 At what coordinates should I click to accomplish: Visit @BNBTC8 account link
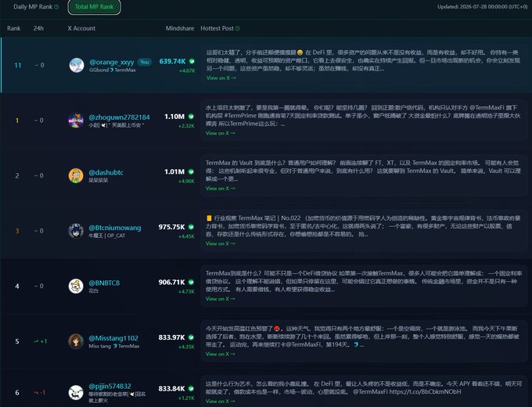point(104,283)
